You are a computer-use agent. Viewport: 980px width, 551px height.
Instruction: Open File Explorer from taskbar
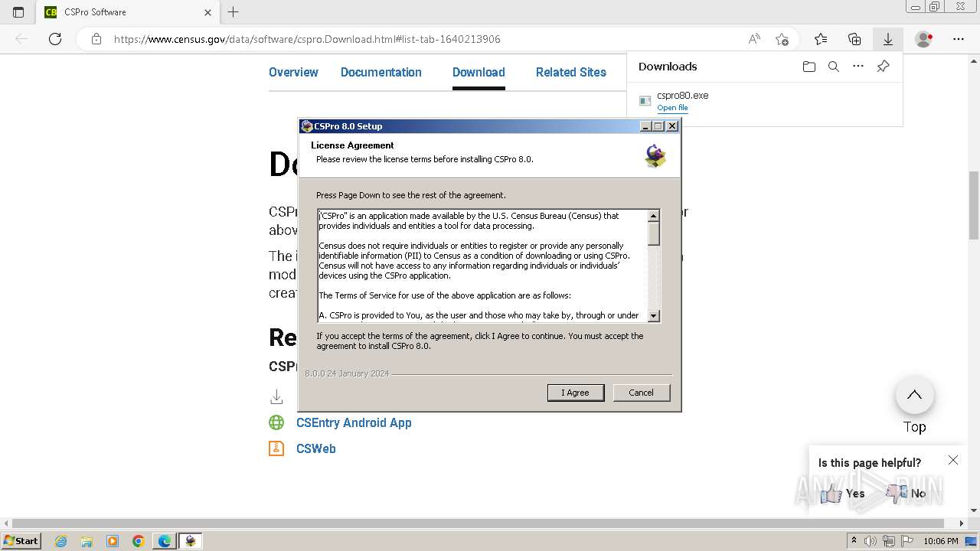point(87,541)
